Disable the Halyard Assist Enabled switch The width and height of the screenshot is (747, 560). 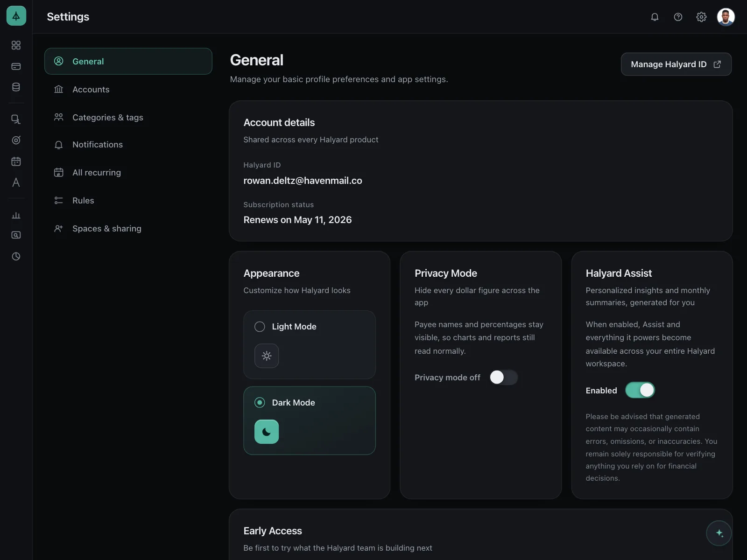640,390
